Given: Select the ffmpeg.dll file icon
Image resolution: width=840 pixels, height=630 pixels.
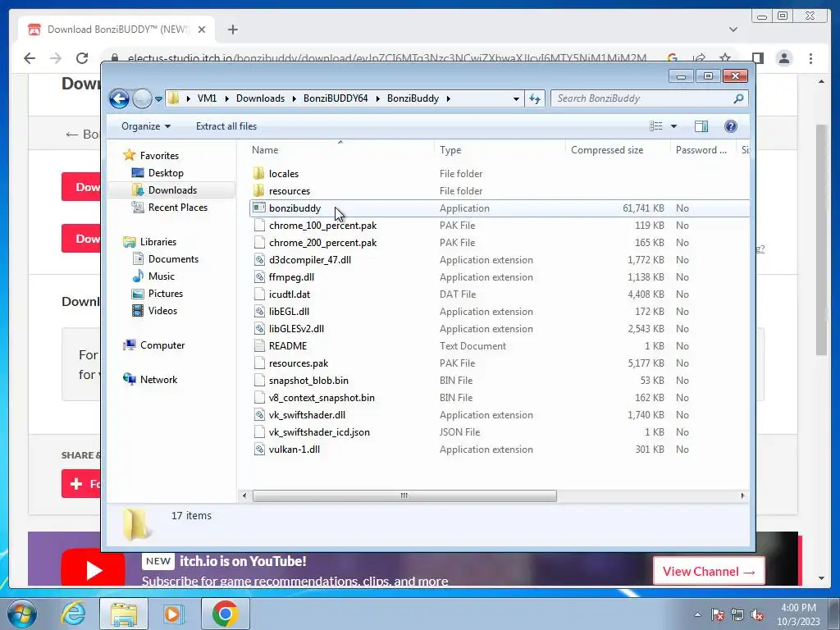Looking at the screenshot, I should pyautogui.click(x=258, y=277).
